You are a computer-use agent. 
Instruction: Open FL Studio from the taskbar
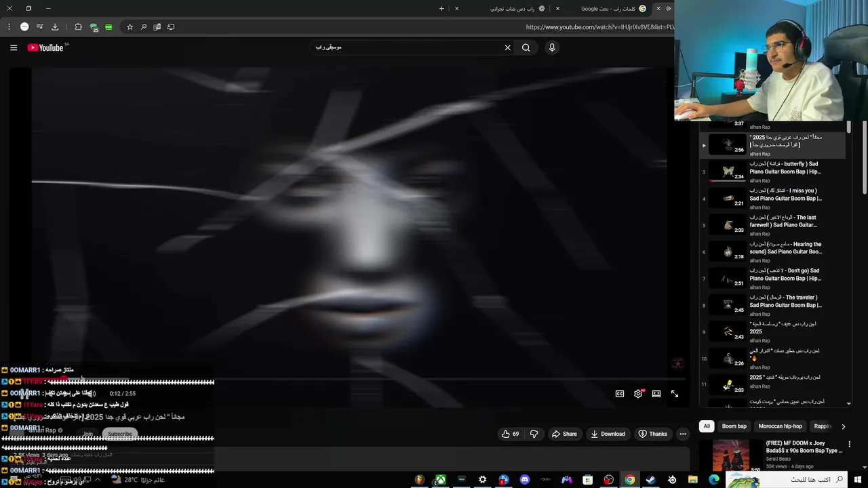click(419, 480)
